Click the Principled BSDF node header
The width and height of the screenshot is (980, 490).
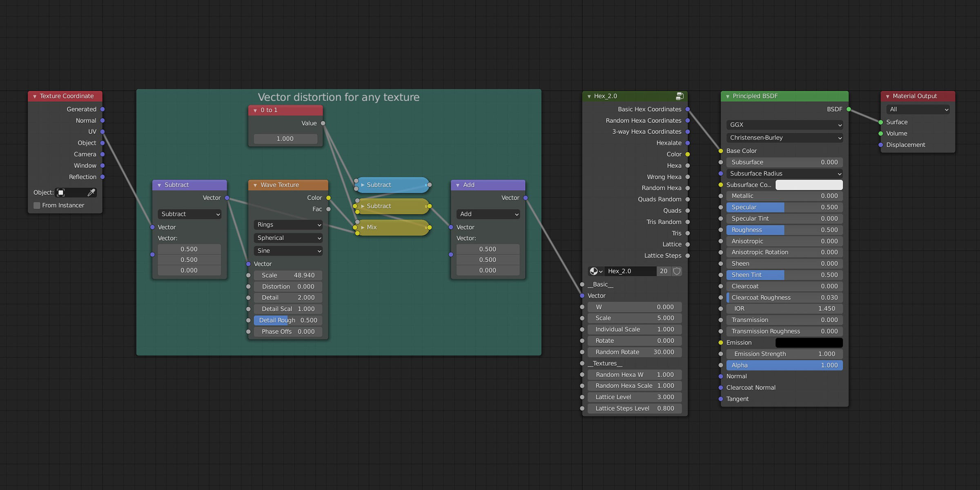(x=784, y=96)
